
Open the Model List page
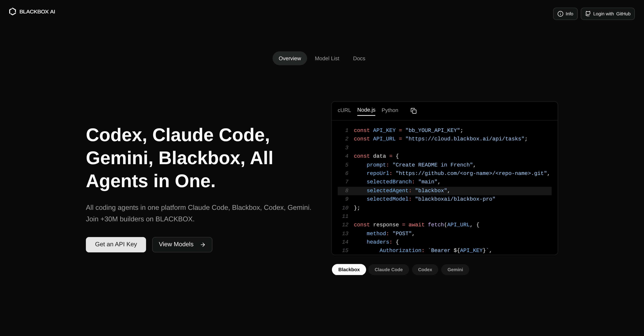(327, 58)
